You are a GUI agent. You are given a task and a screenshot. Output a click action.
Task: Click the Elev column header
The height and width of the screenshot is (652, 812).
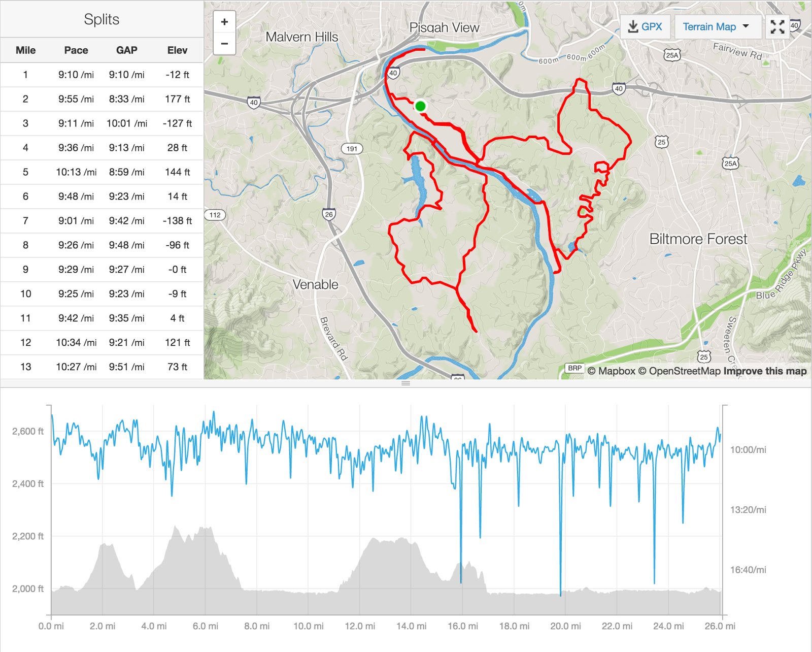point(178,50)
